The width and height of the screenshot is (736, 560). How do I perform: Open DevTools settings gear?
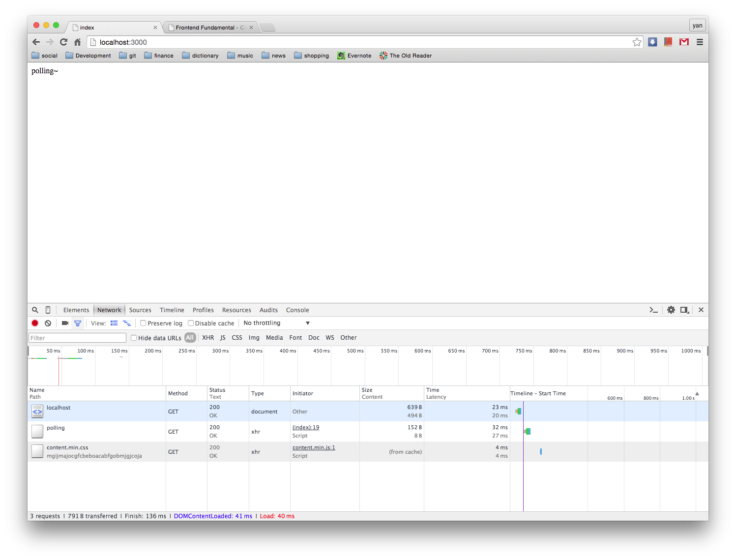click(671, 310)
